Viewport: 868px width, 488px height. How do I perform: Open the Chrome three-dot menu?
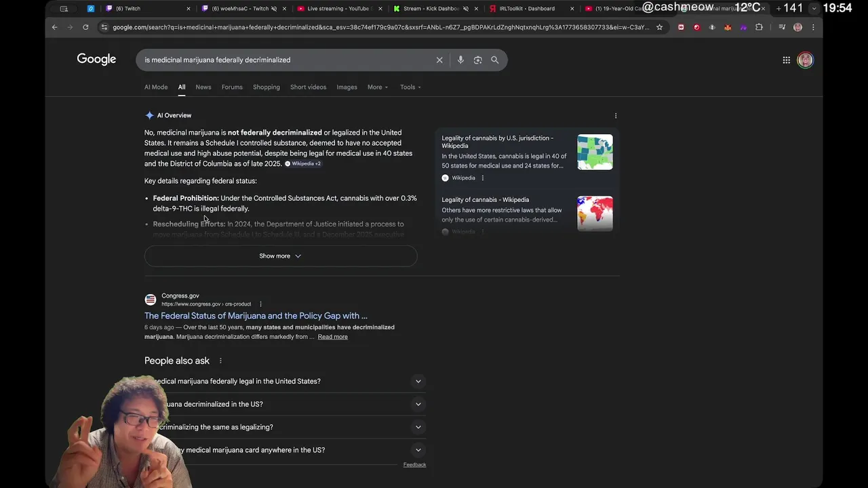click(813, 27)
